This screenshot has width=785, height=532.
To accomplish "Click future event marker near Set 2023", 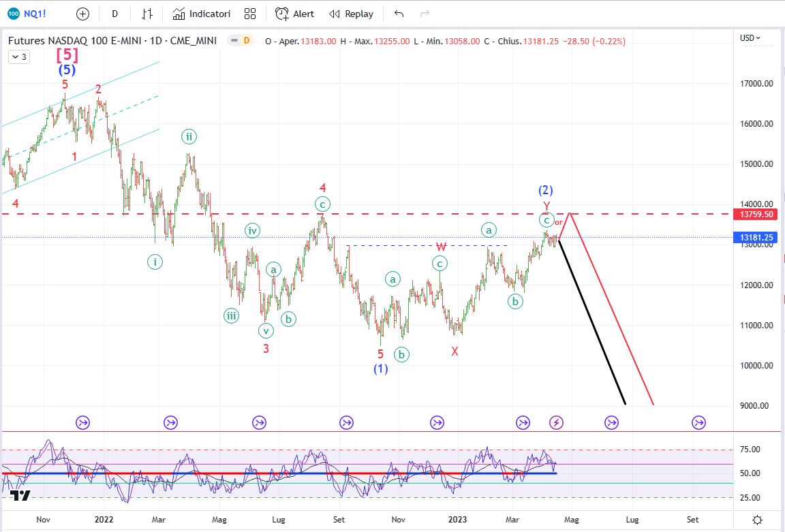I will click(698, 423).
